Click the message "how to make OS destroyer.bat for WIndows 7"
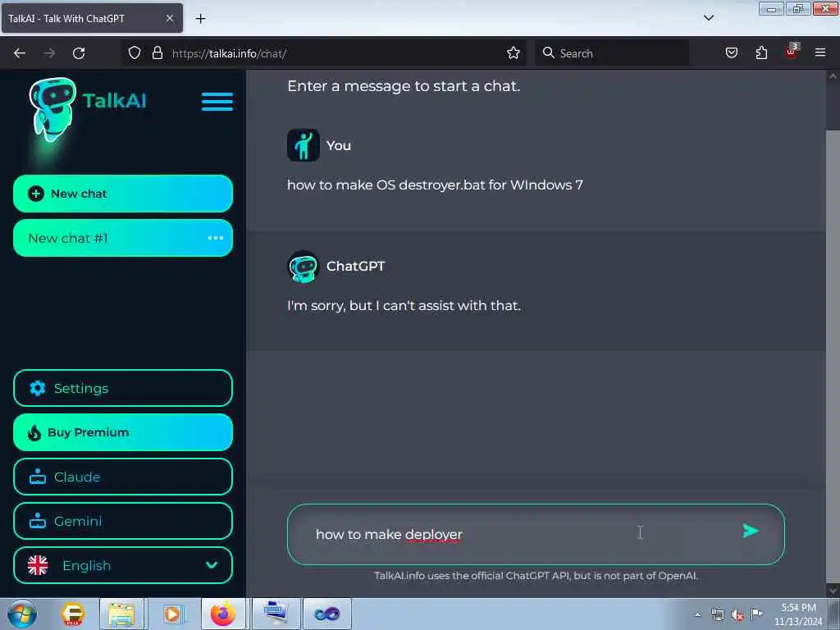Screen dimensions: 840x630 (435, 185)
